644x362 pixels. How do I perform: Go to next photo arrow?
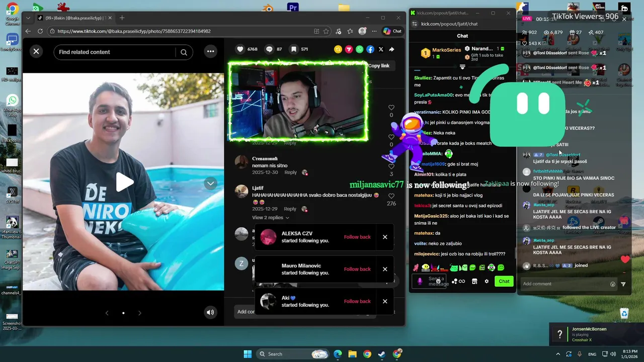(139, 313)
